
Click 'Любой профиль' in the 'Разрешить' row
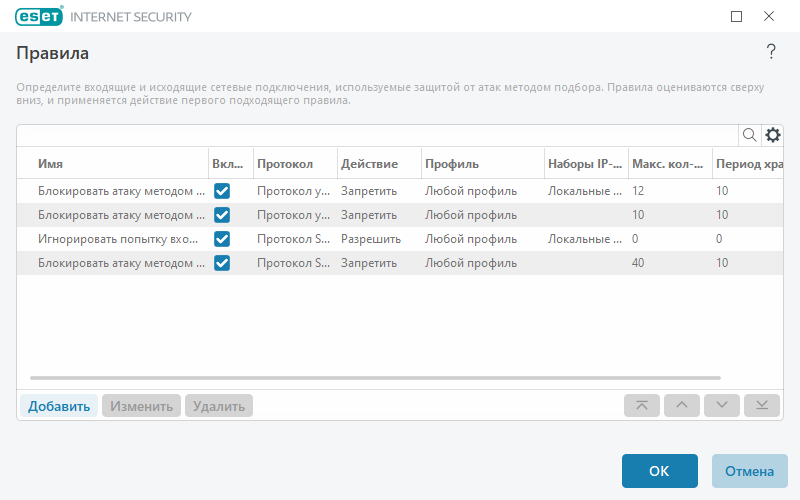click(471, 239)
